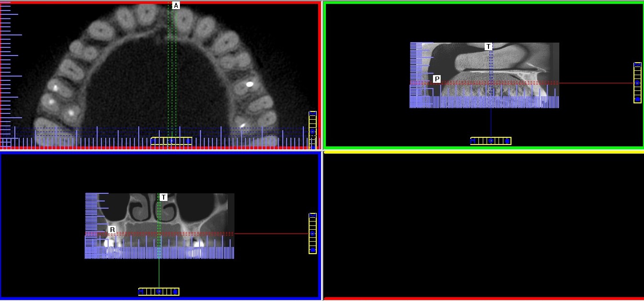Click the 'M' handle atop sagittal pane's vertical slider
This screenshot has height=301, width=644.
[637, 65]
